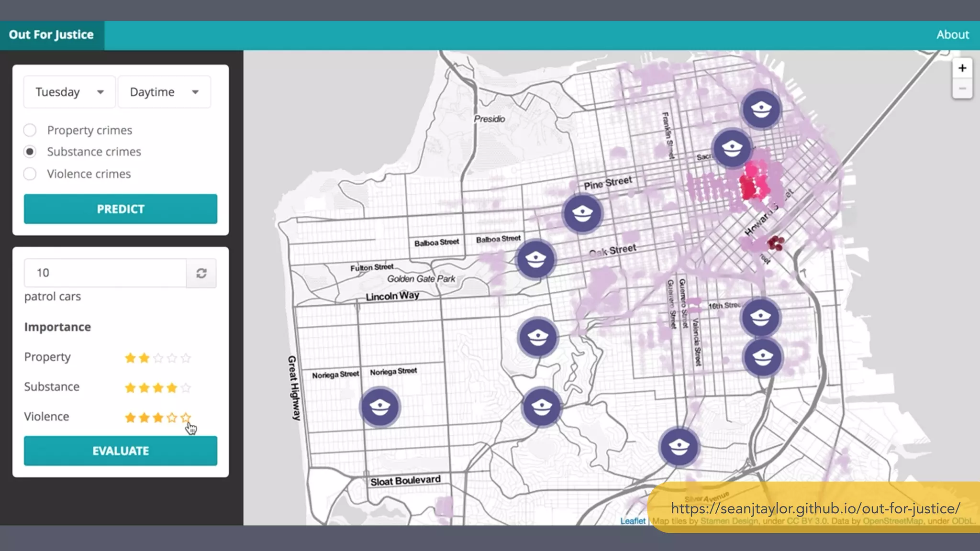The height and width of the screenshot is (551, 980).
Task: Set Property importance to three stars
Action: 158,358
